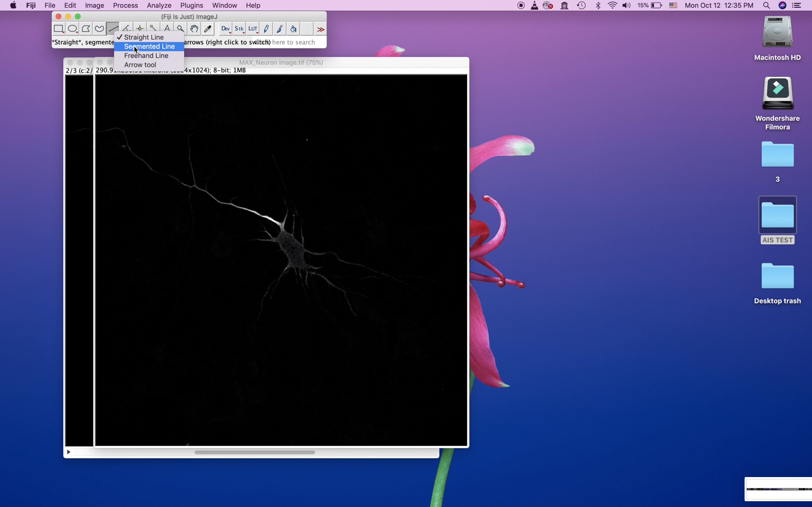The image size is (812, 507).
Task: Open the LUT menu dropdown
Action: 253,29
